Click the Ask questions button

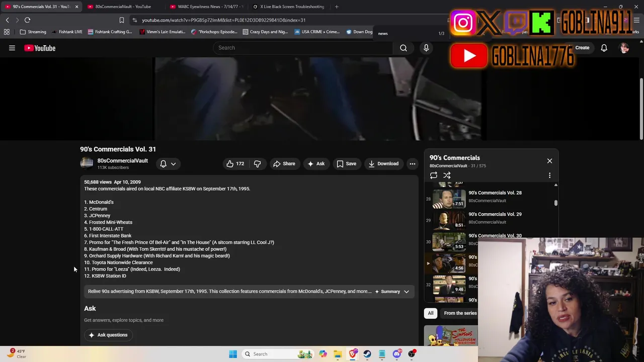pyautogui.click(x=108, y=335)
